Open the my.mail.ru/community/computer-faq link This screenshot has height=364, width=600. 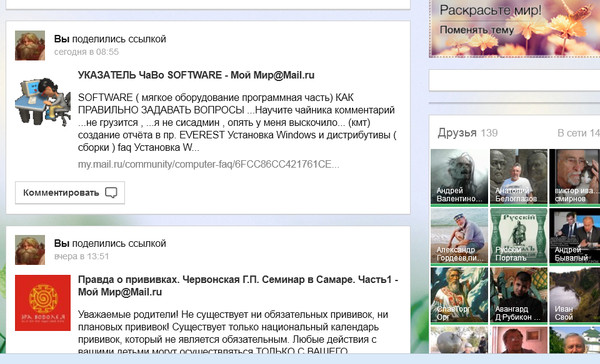click(209, 164)
